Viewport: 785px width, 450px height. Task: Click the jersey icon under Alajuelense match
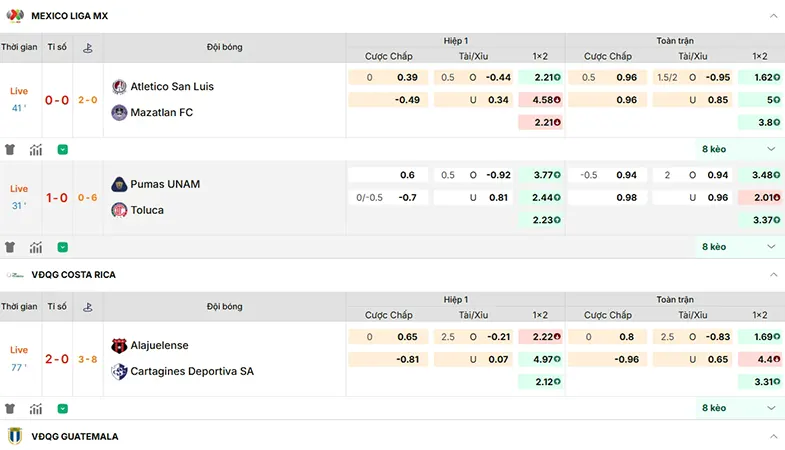pos(10,408)
